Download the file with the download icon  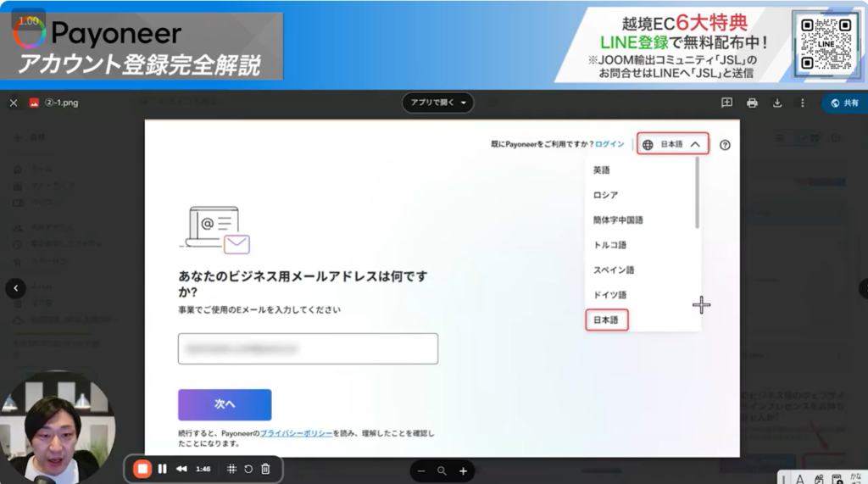(777, 103)
